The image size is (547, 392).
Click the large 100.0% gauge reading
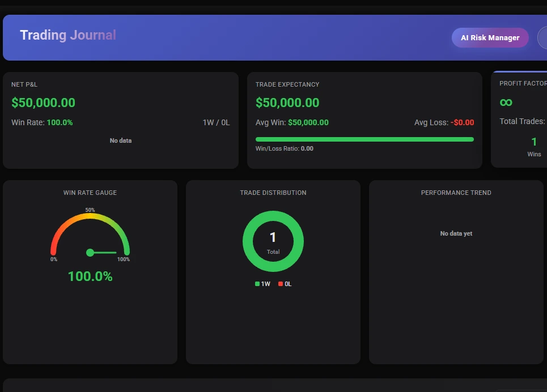(x=90, y=276)
